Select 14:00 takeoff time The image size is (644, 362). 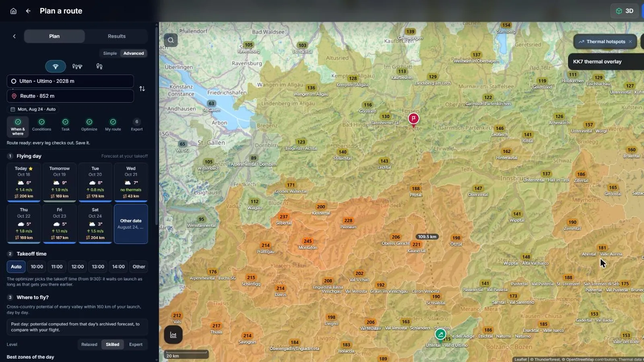(118, 267)
